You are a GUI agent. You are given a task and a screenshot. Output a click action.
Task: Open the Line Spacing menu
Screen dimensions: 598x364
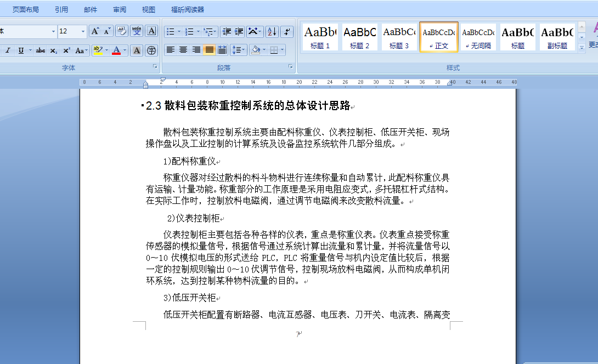(x=238, y=50)
